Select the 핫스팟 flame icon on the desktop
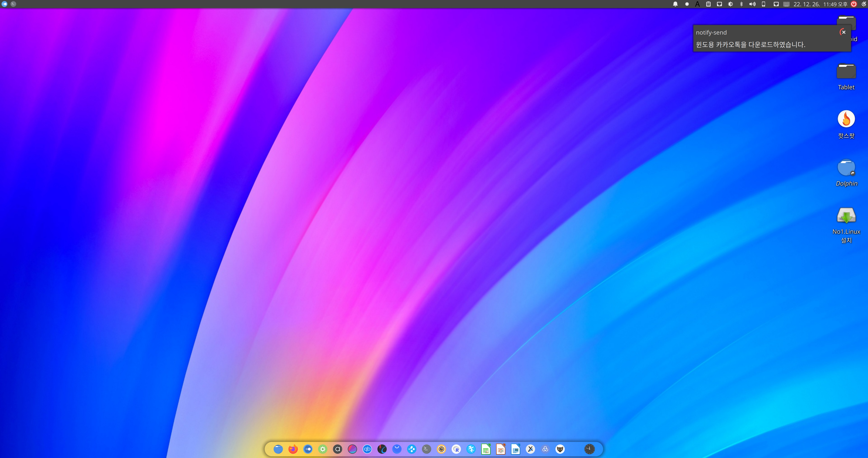Screen dimensions: 868x458 [846, 124]
